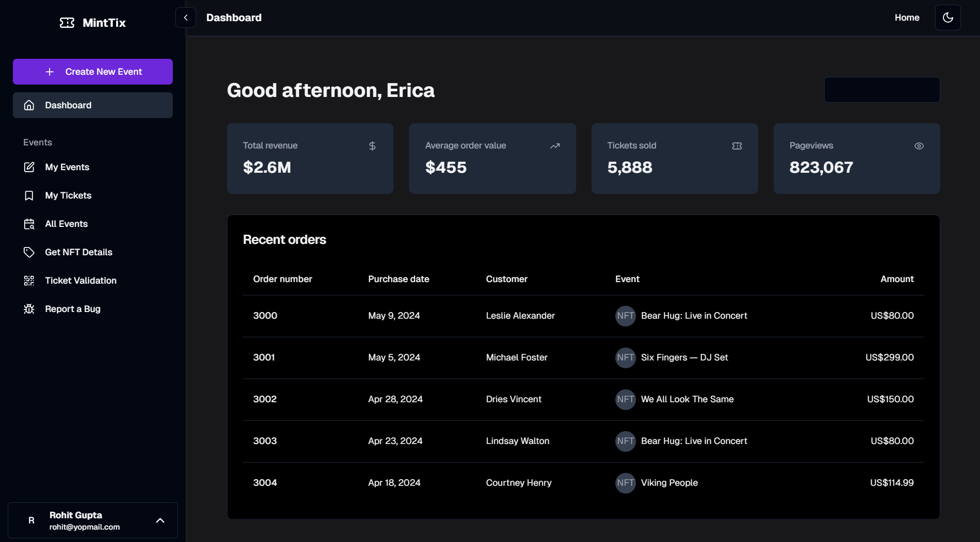Image resolution: width=980 pixels, height=542 pixels.
Task: Click the My Events edit icon
Action: coord(29,167)
